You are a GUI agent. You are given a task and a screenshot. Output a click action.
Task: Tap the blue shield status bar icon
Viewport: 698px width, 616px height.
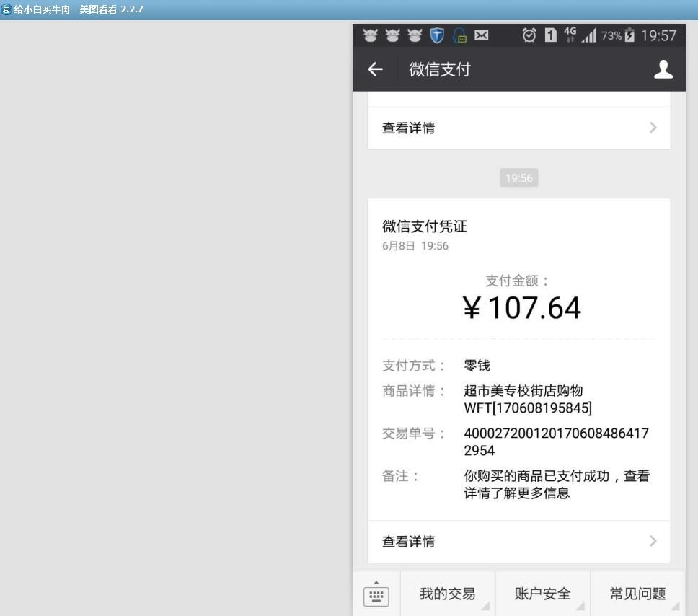coord(437,35)
